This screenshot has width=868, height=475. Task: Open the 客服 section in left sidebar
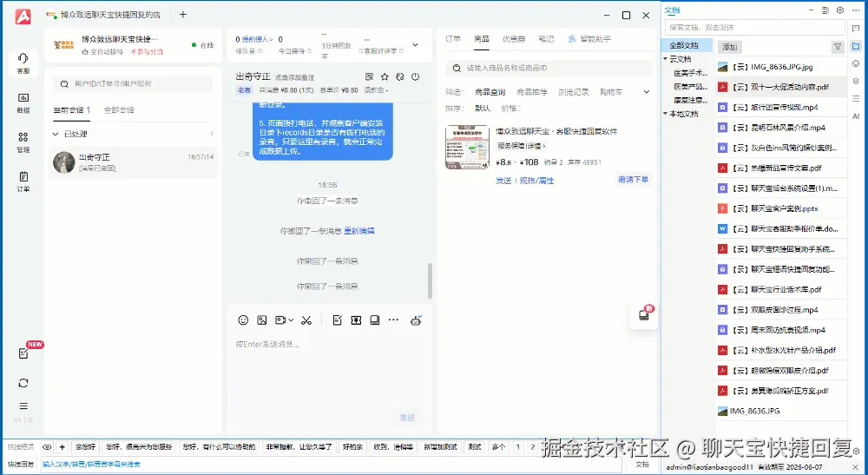(x=23, y=63)
